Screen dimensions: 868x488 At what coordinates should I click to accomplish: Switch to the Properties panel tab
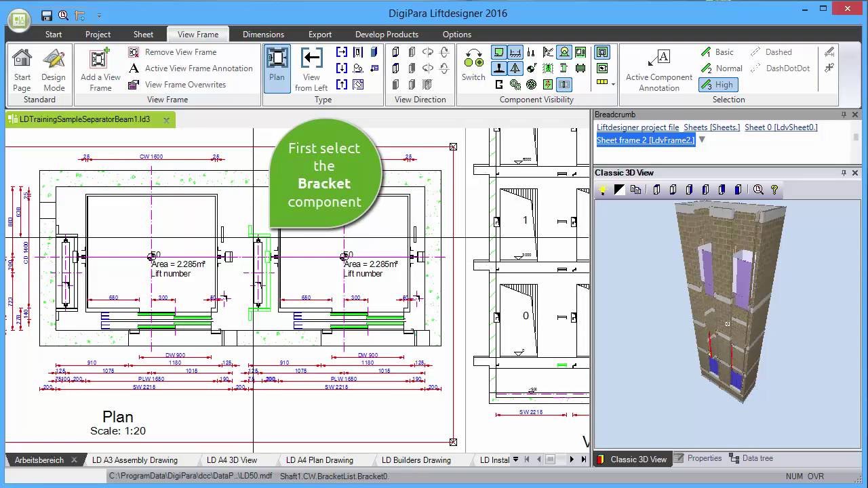[x=698, y=458]
